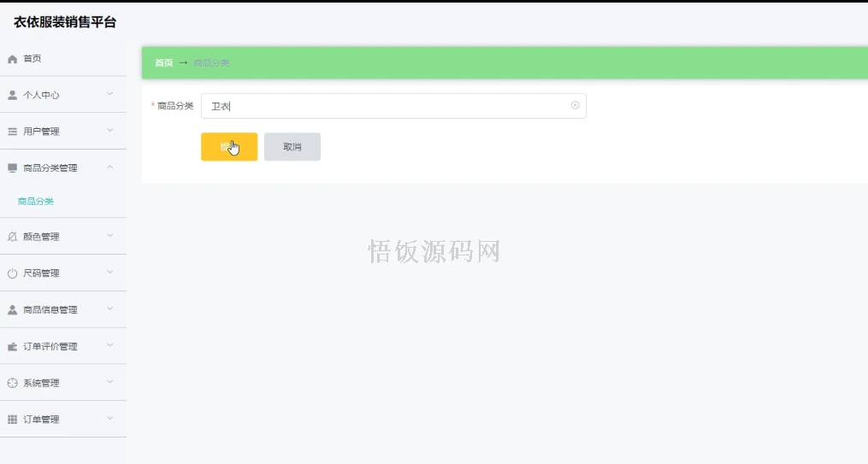Collapse the 商品分类管理 chevron
The image size is (868, 464).
pyautogui.click(x=110, y=167)
